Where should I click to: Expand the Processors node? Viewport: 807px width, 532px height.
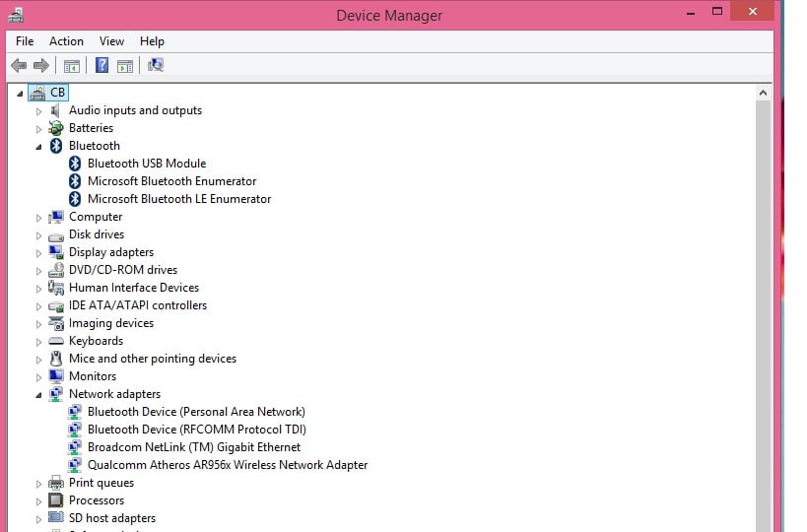[x=38, y=501]
